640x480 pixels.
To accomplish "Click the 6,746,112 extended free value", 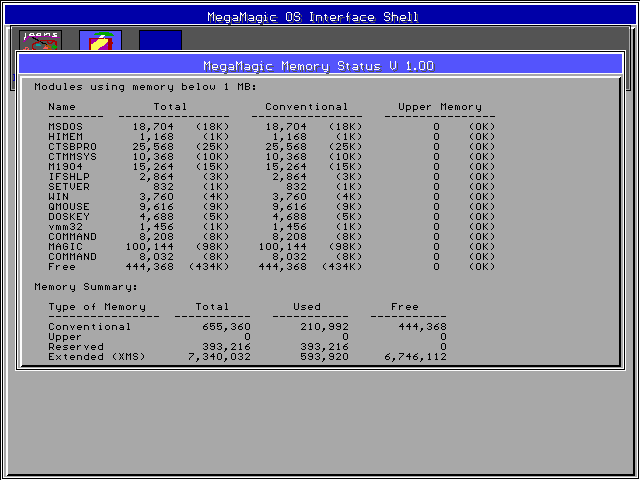I will (x=415, y=357).
